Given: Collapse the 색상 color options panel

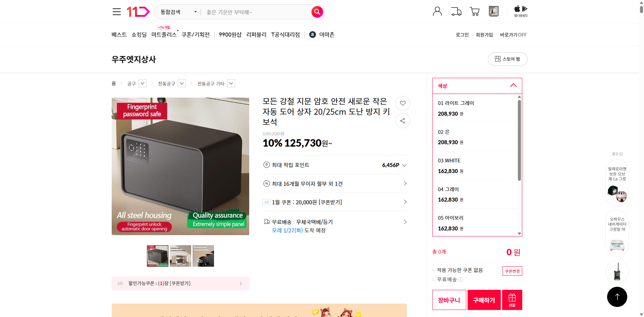Looking at the screenshot, I should (x=513, y=86).
